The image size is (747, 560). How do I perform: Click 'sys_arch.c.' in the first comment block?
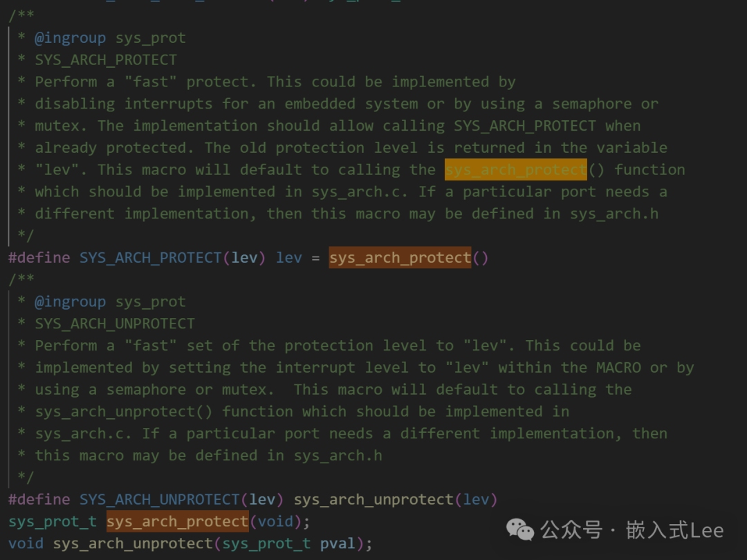click(x=360, y=192)
